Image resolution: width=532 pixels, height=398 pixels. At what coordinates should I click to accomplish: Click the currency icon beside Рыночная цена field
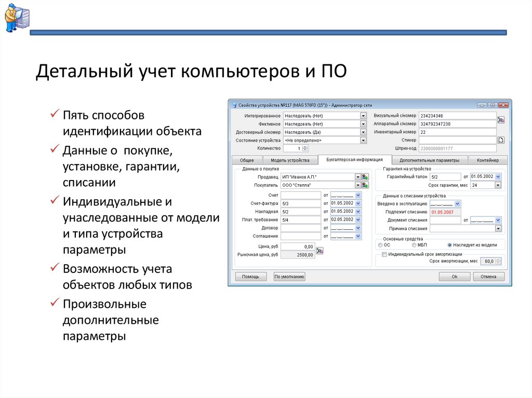point(319,251)
